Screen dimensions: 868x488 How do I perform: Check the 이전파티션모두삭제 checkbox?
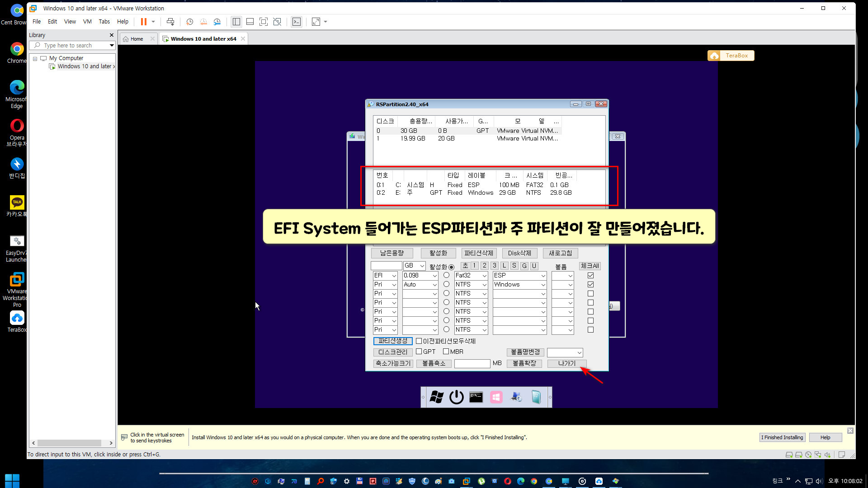click(419, 341)
